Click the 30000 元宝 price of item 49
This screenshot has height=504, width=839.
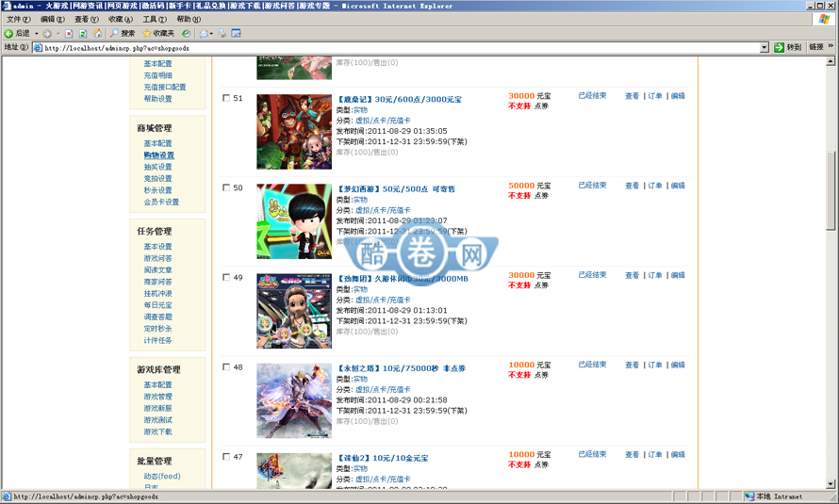click(x=529, y=276)
